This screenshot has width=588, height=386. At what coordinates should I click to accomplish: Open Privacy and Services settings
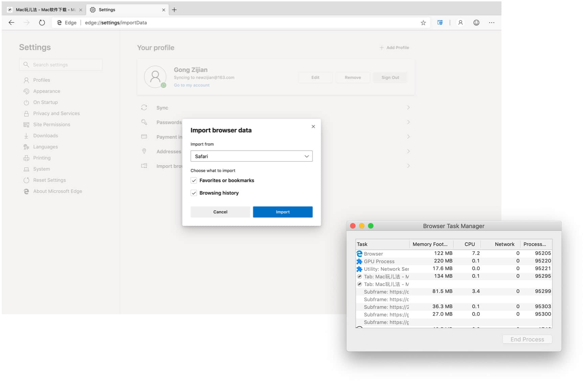click(x=51, y=113)
